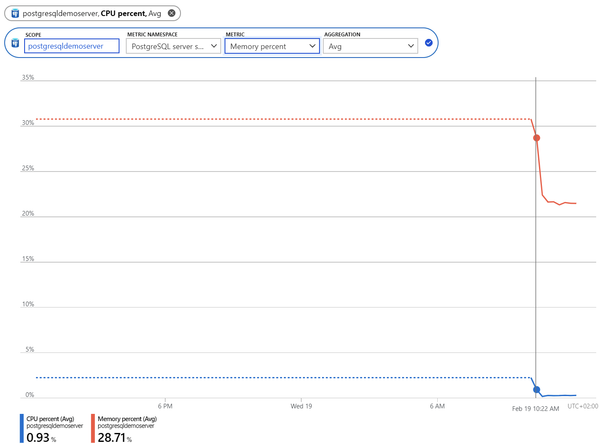This screenshot has width=600, height=446.
Task: Open the Aggregation dropdown set to Avg
Action: 370,46
